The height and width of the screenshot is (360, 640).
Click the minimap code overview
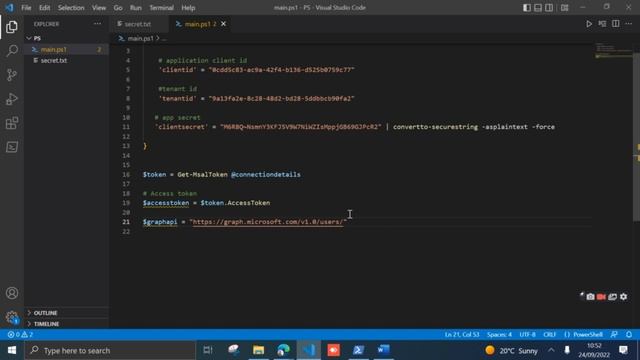coord(613,50)
